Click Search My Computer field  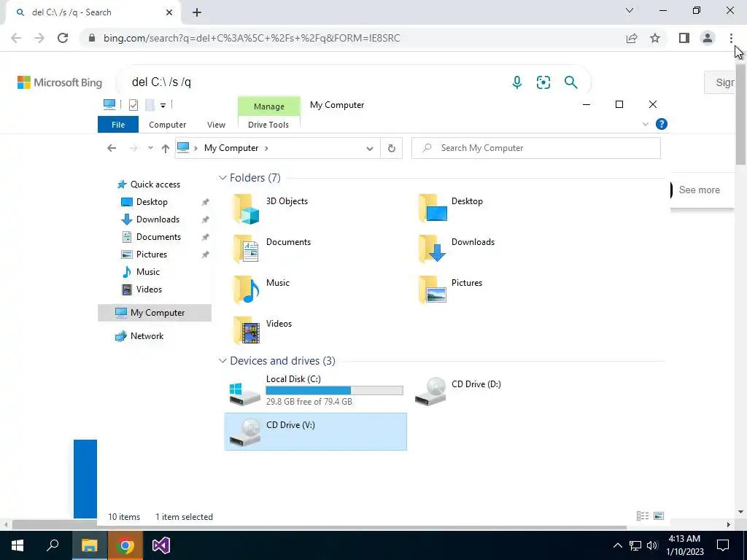536,148
